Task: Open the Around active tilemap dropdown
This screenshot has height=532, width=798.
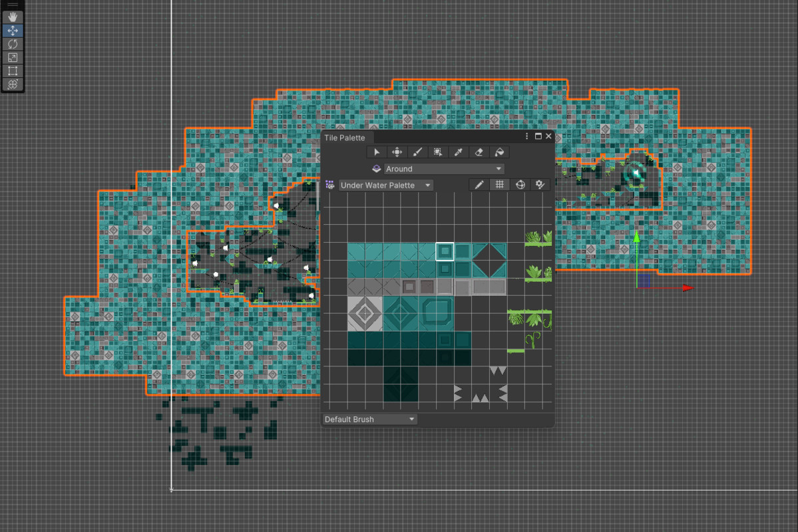Action: point(444,168)
